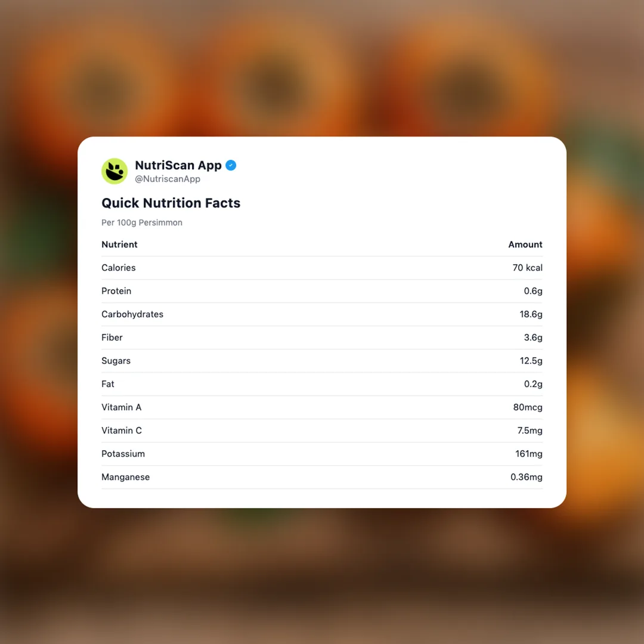
Task: Click the Amount column header
Action: 525,244
